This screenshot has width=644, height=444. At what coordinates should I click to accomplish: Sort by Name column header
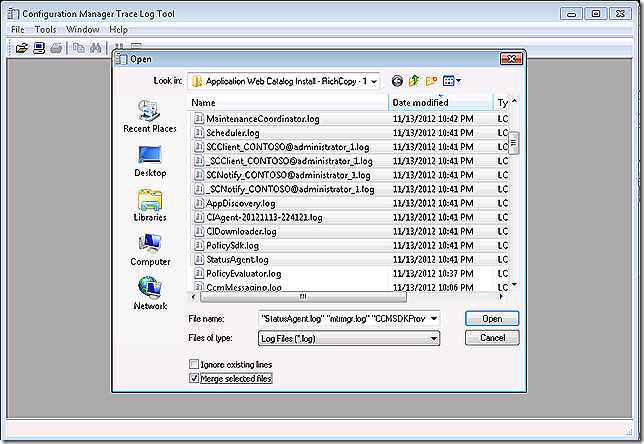(288, 103)
